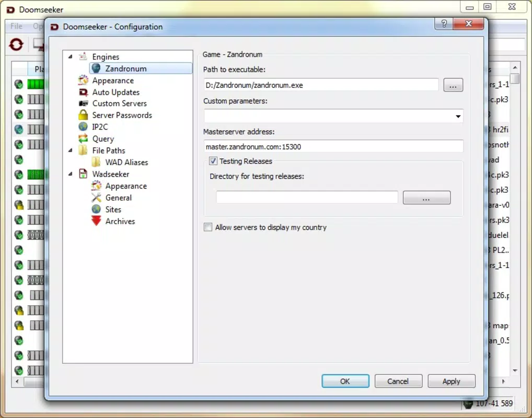Screen dimensions: 532x418
Task: Click the Custom Servers icon
Action: (83, 103)
